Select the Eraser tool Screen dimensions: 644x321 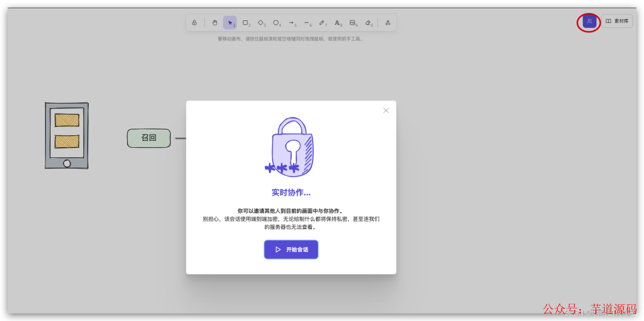pos(368,23)
